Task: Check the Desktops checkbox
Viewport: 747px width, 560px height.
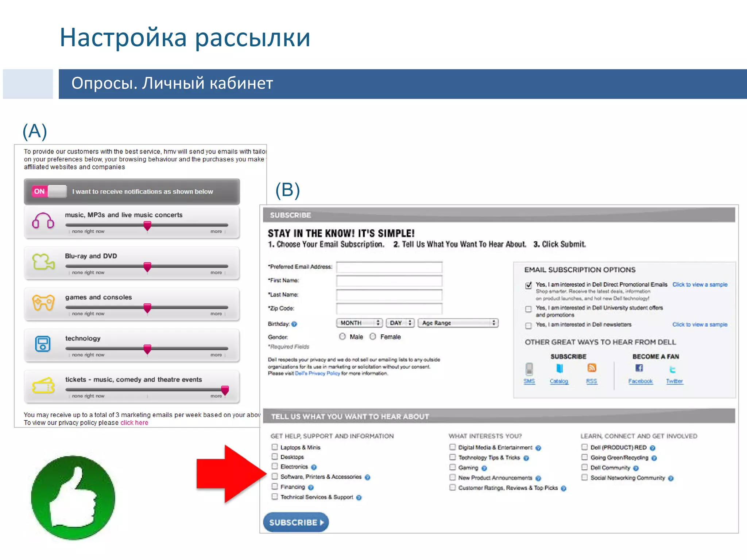Action: 275,456
